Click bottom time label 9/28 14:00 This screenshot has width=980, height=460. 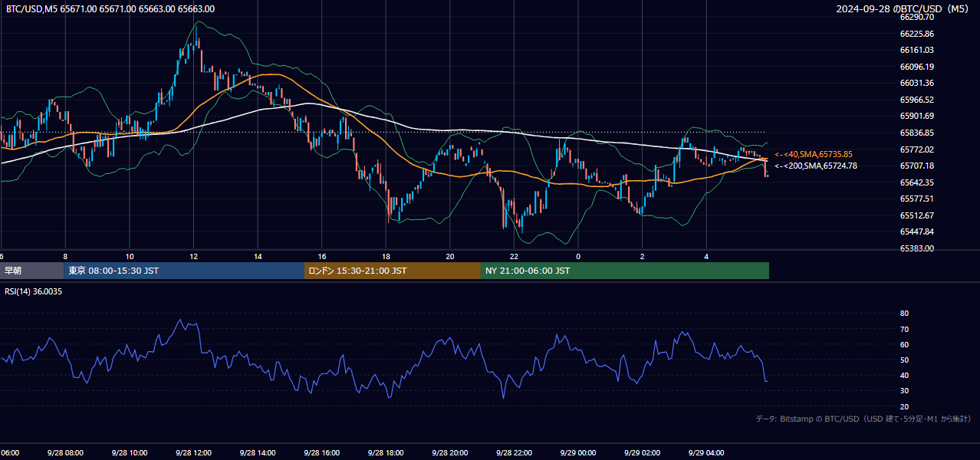258,452
